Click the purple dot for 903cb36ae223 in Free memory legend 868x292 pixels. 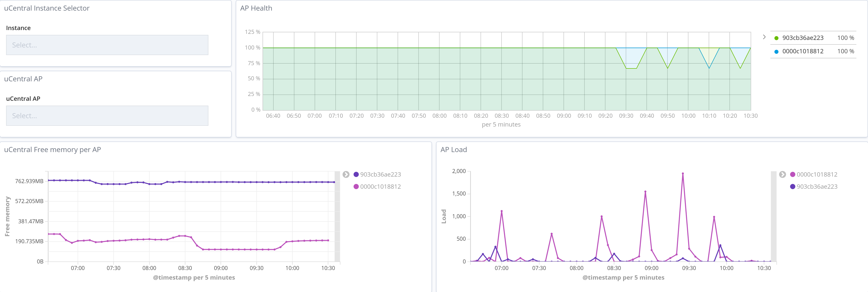[x=356, y=175]
